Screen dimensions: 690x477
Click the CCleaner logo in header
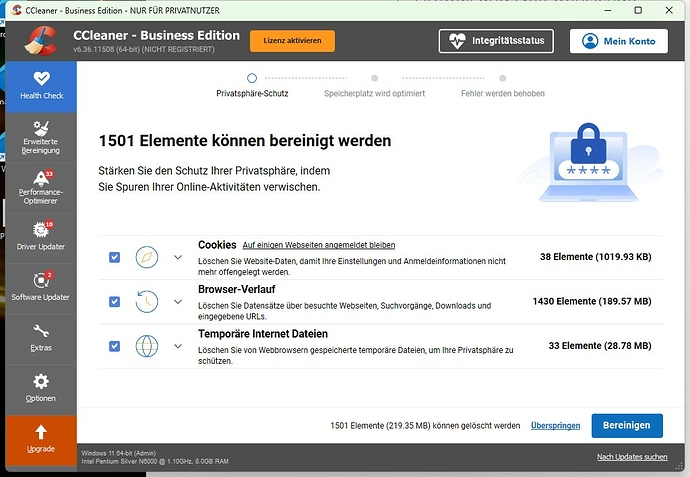[41, 41]
